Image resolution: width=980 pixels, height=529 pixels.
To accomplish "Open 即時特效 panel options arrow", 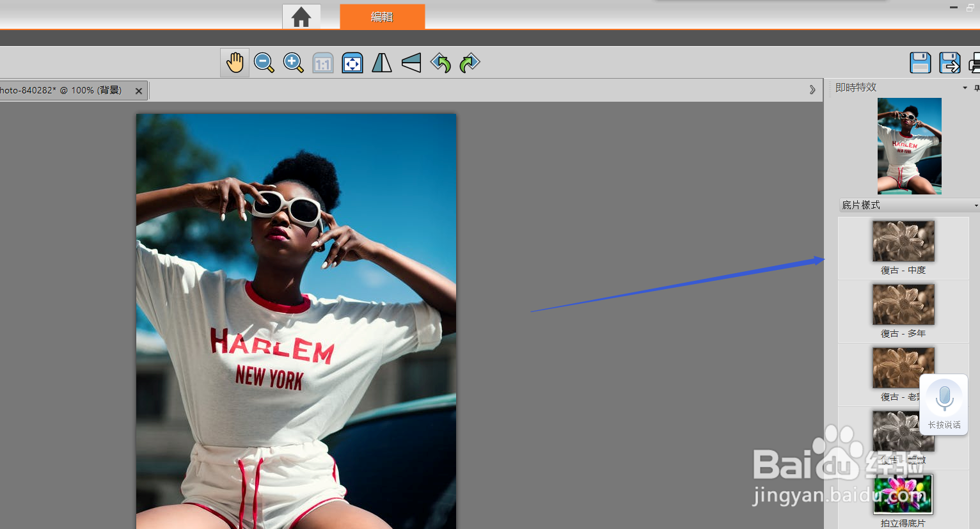I will coord(965,88).
